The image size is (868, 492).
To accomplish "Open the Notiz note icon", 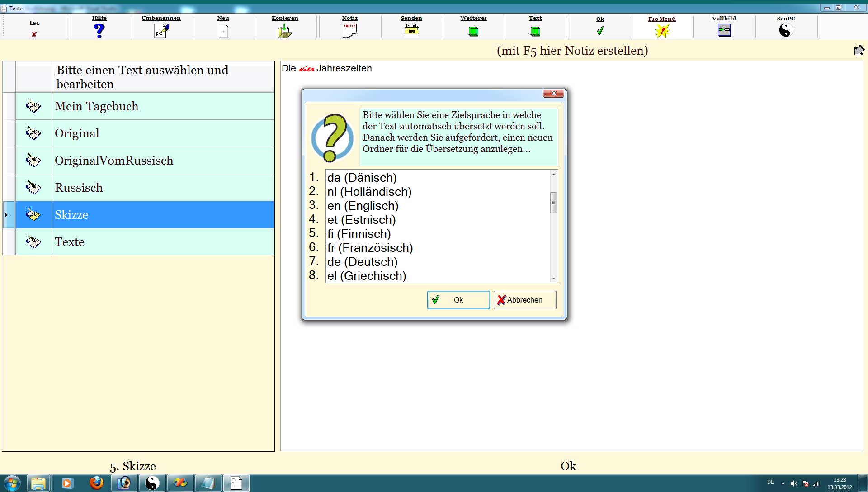I will (x=349, y=31).
